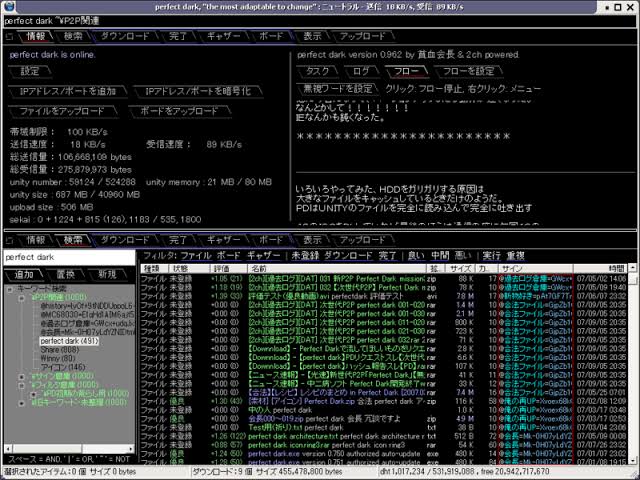Viewport: 640px width, 480px height.
Task: Collapse the フィルタ倉庫 (1000) tree node
Action: point(22,385)
